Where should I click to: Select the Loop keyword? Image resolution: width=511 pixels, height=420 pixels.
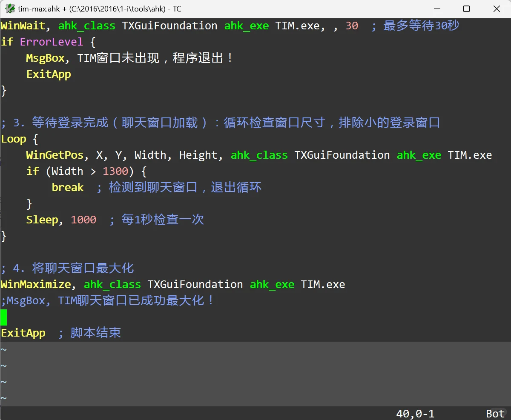(x=13, y=139)
